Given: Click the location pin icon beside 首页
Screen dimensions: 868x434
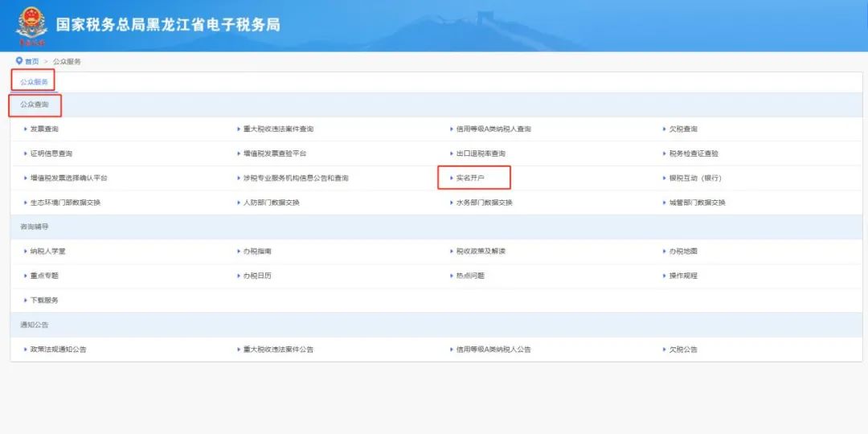Looking at the screenshot, I should coord(19,61).
